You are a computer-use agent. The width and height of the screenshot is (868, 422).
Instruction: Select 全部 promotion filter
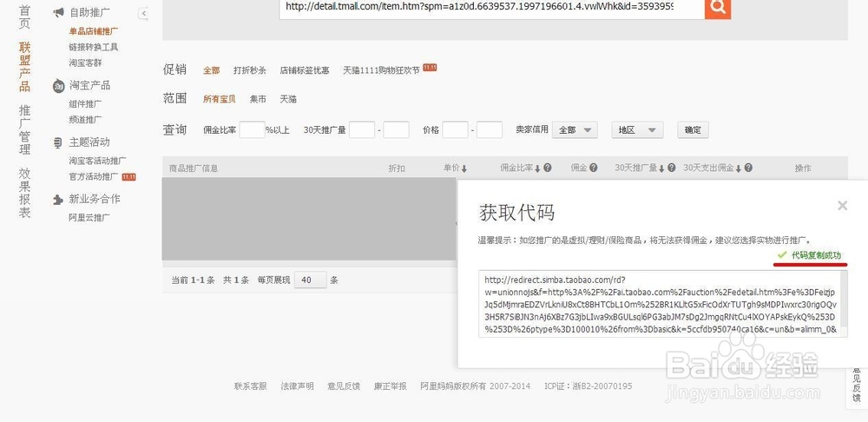[x=211, y=70]
